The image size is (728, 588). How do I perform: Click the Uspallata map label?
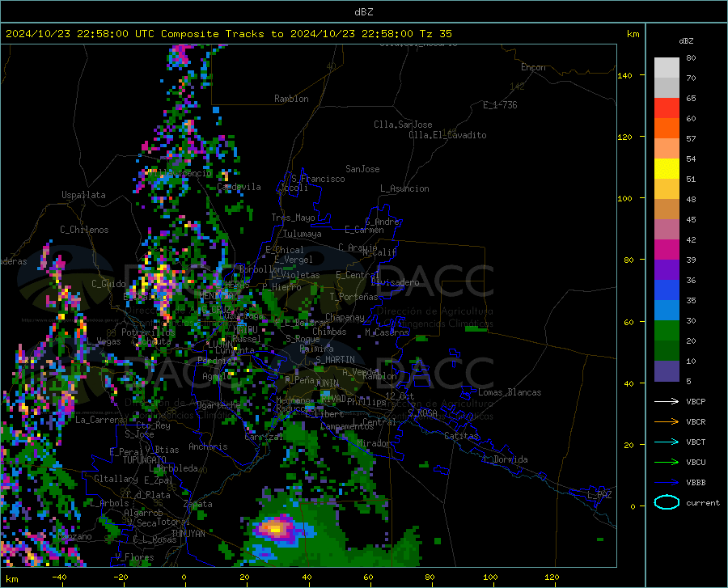coord(83,195)
